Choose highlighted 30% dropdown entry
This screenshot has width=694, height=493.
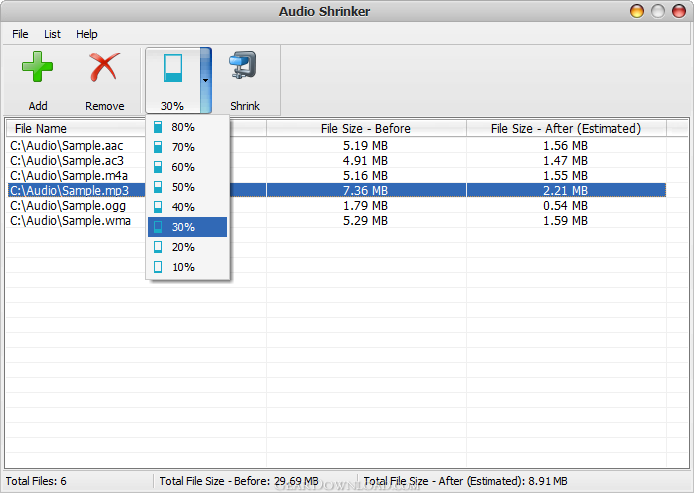(x=187, y=227)
